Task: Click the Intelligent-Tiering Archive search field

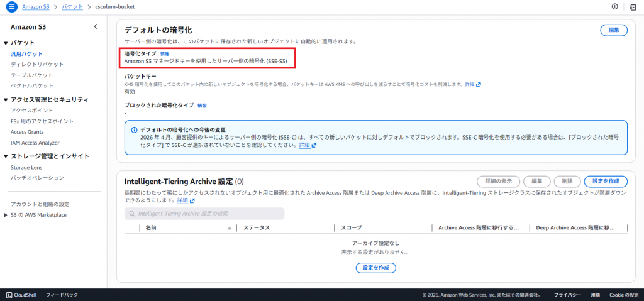Action: (204, 214)
